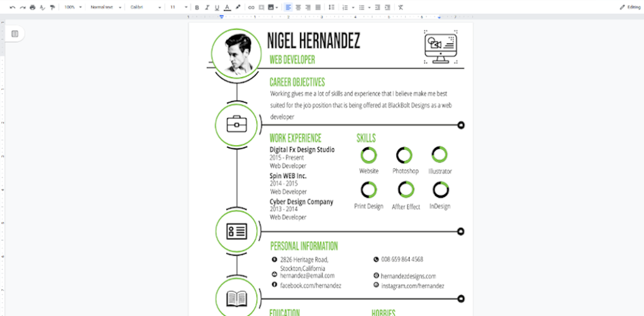
Task: Click facebook.com/hernandez text
Action: pyautogui.click(x=311, y=285)
